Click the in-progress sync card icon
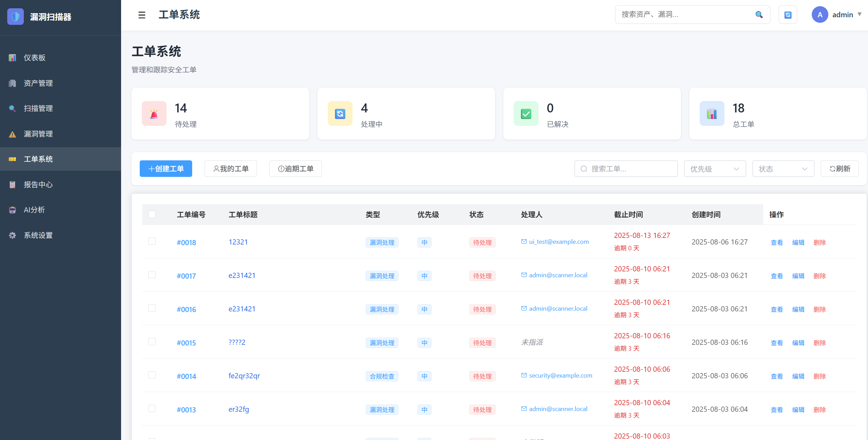This screenshot has height=440, width=868. pos(340,113)
